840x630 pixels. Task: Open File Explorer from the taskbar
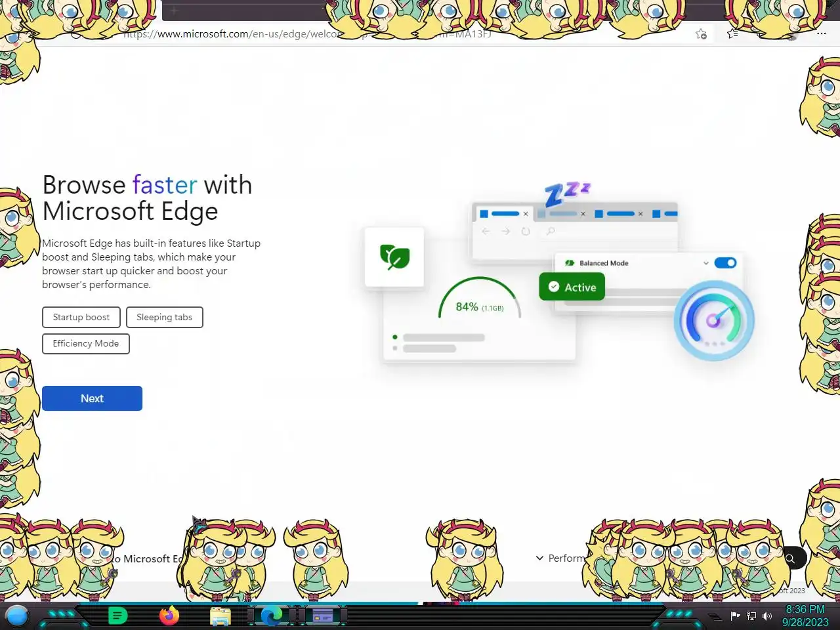(x=220, y=616)
